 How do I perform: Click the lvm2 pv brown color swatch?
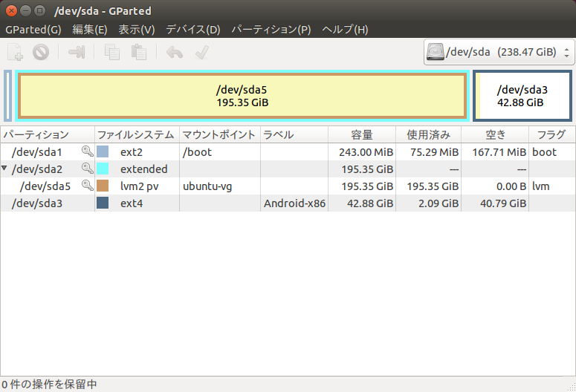[103, 186]
